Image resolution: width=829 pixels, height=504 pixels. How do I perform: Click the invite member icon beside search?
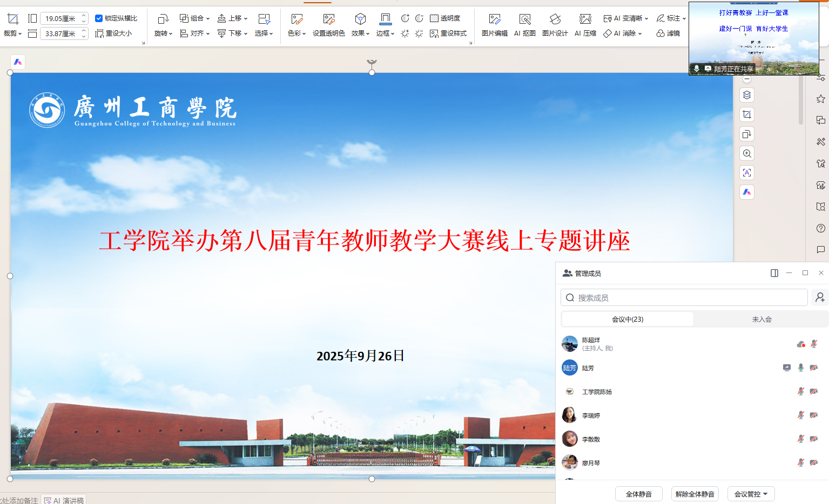(820, 297)
